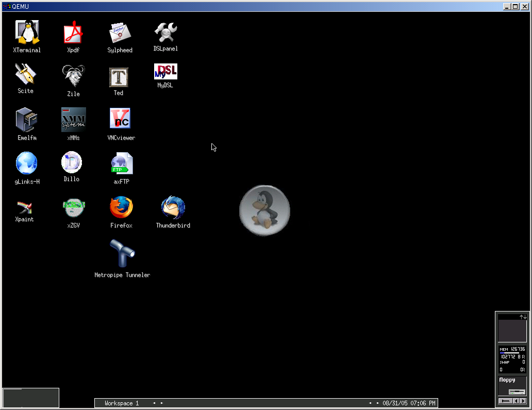
Task: Click the network up/down arrows monitor
Action: click(x=523, y=317)
